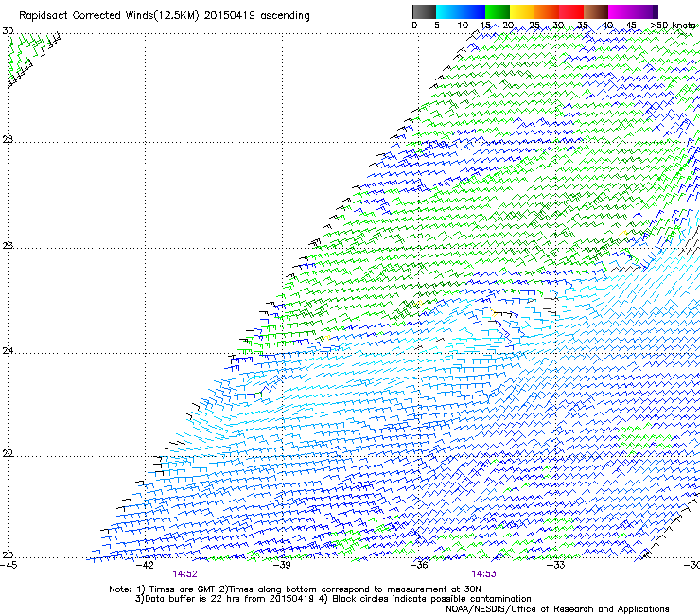Click the cyan-to-blue 5-15 knots legend segment
Viewport: 700px width, 615px height.
[x=461, y=11]
